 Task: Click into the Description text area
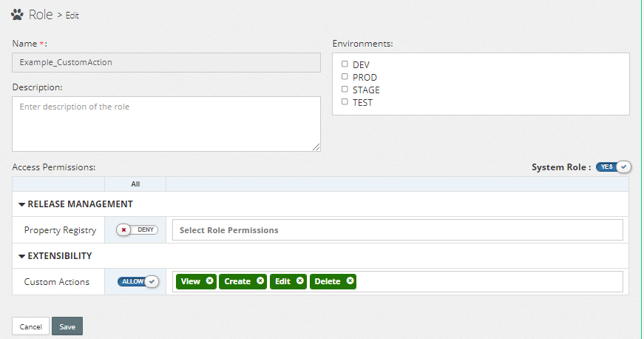(166, 124)
